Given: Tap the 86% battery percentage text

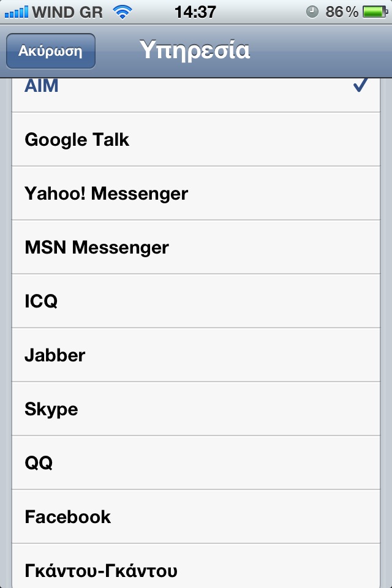Looking at the screenshot, I should tap(342, 12).
